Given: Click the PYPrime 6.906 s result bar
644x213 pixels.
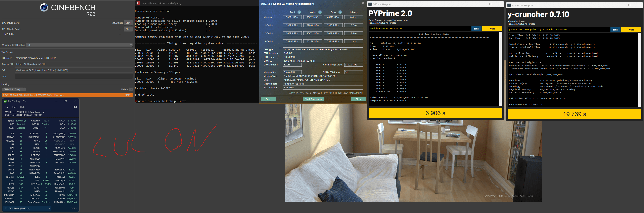Looking at the screenshot, I should 435,113.
